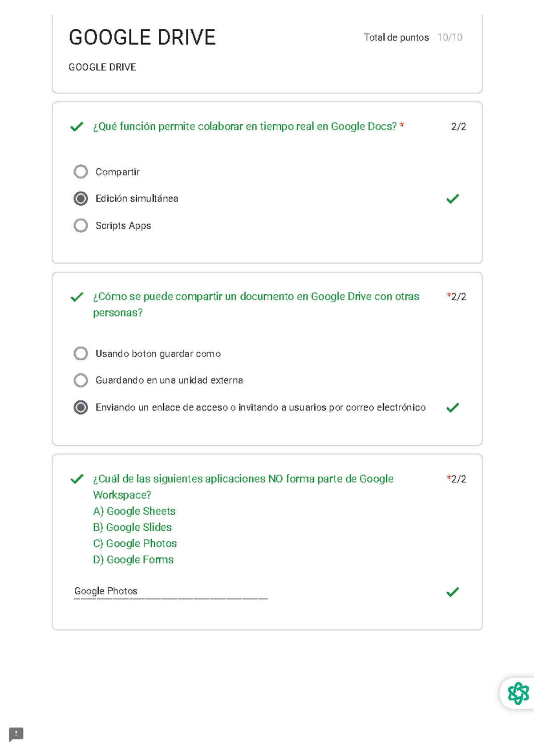534x756 pixels.
Task: Click the green check beside the Google Photos answer
Action: point(453,592)
